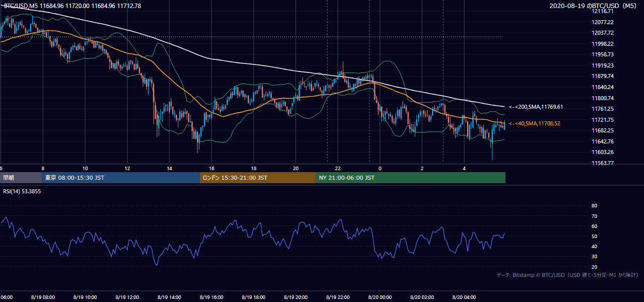The width and height of the screenshot is (644, 302).
Task: Click the 8/19 08:00 date axis label
Action: 43,297
